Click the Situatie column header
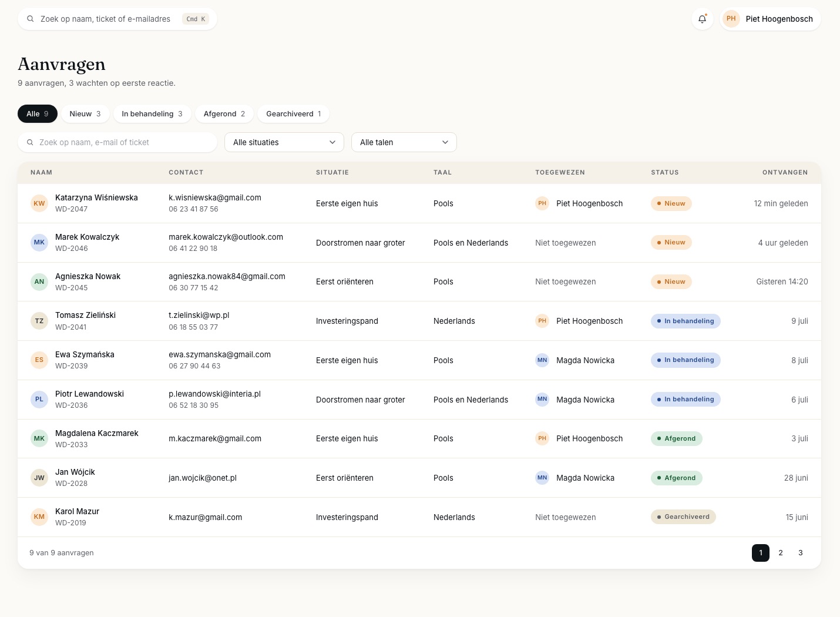The height and width of the screenshot is (617, 840). (x=332, y=173)
